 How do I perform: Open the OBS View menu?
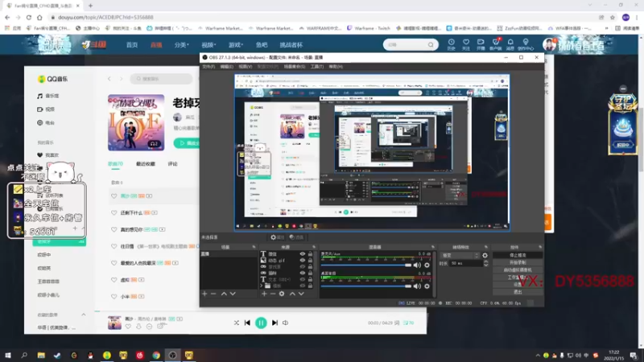click(x=246, y=67)
